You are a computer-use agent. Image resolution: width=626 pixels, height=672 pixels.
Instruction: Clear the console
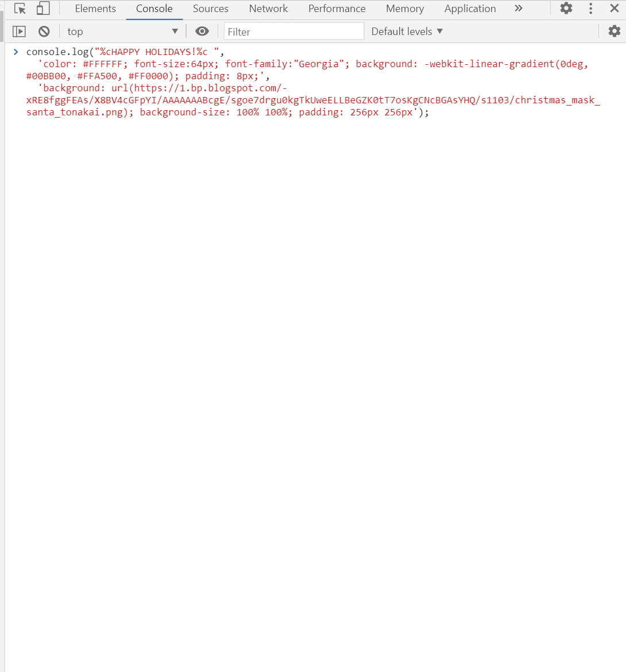44,31
